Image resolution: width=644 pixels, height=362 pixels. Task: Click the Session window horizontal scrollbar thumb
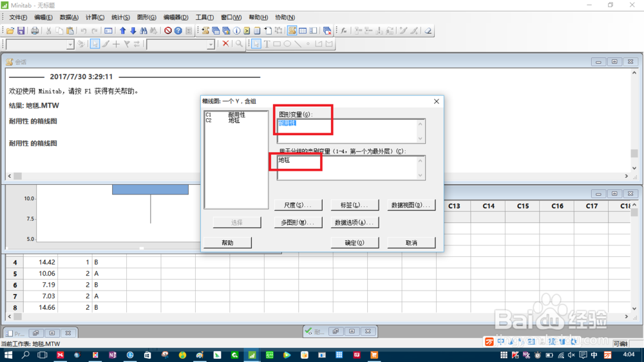17,176
